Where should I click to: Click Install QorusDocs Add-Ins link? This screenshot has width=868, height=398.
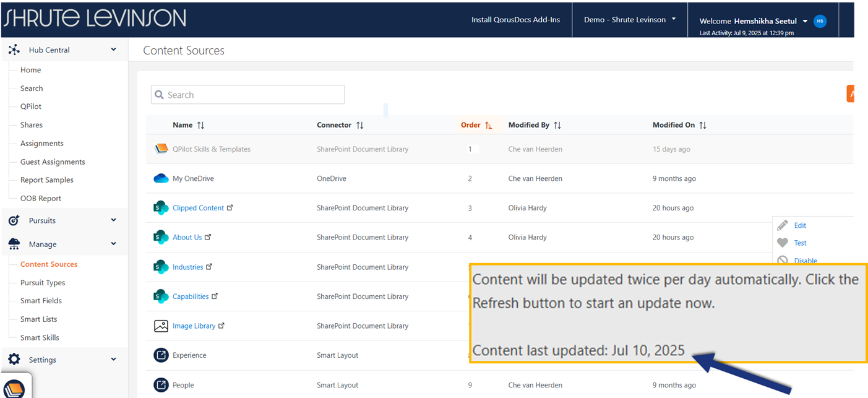(x=515, y=20)
